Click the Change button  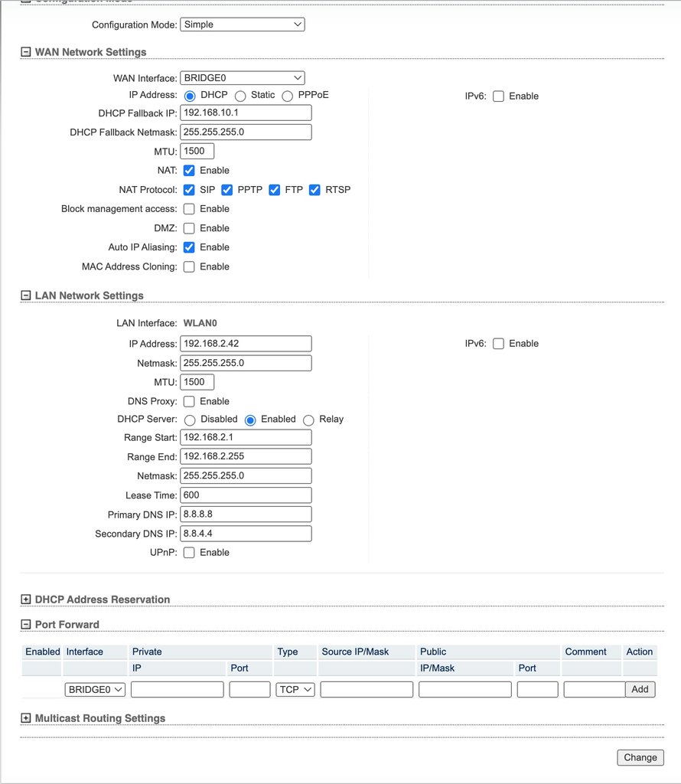click(640, 757)
